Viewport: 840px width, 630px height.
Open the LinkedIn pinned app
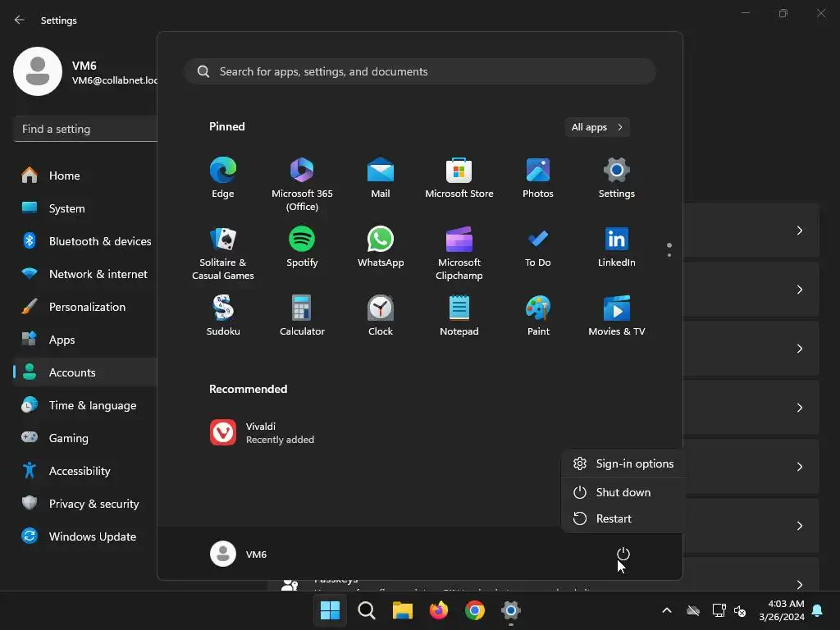tap(617, 247)
